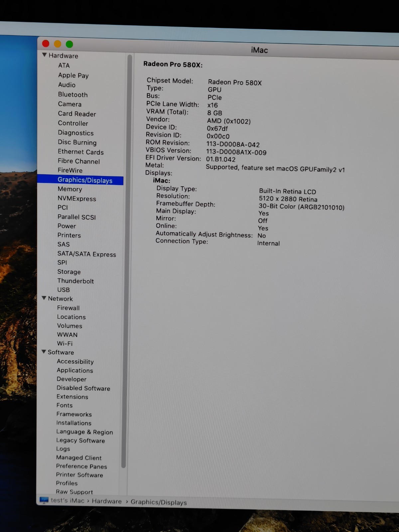Open Accessibility under Software
The height and width of the screenshot is (532, 399).
pos(75,361)
